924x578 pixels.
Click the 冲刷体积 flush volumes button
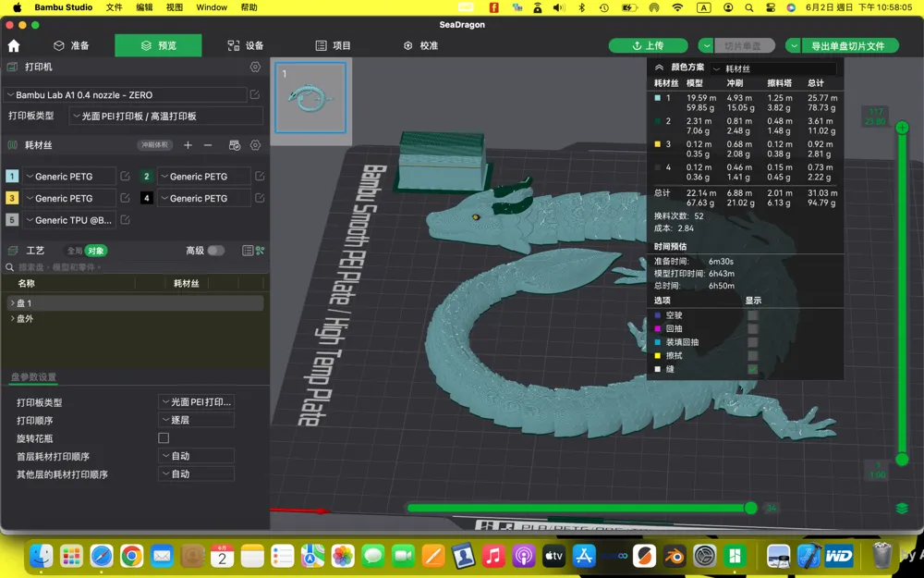[154, 145]
